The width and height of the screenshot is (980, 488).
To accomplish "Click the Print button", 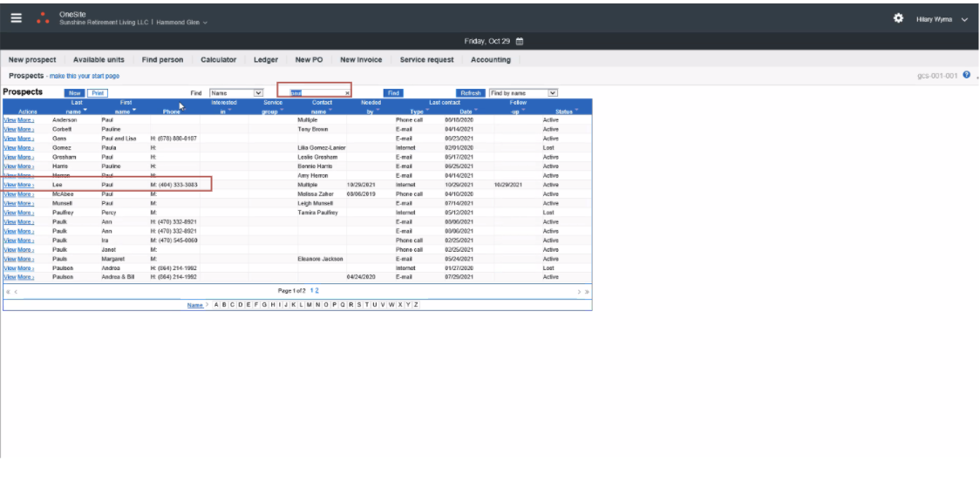I will click(x=97, y=93).
